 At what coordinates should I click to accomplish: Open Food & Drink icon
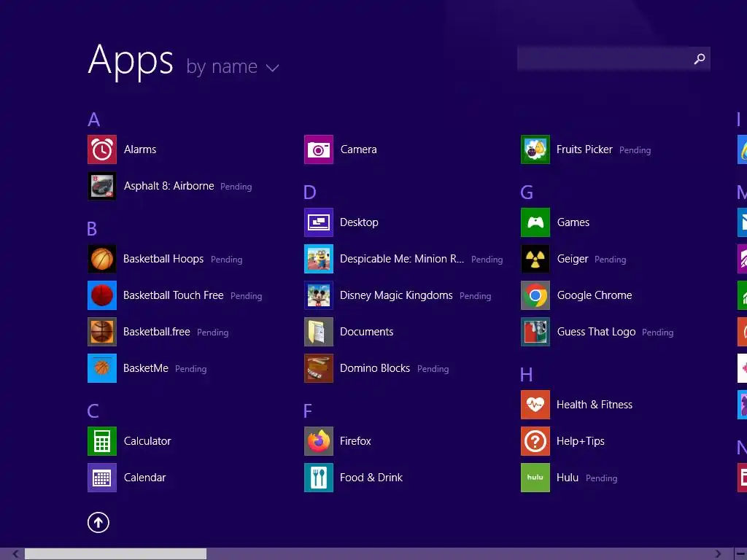click(x=319, y=478)
